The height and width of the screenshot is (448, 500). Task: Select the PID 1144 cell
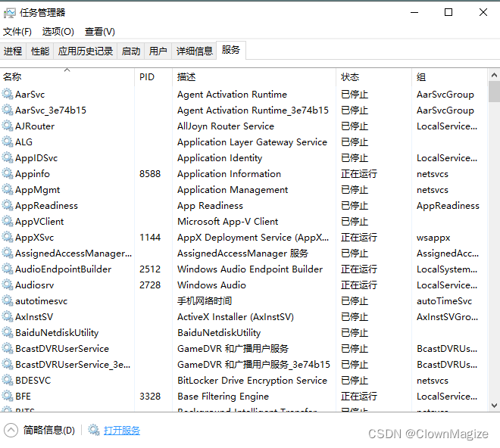pos(150,238)
